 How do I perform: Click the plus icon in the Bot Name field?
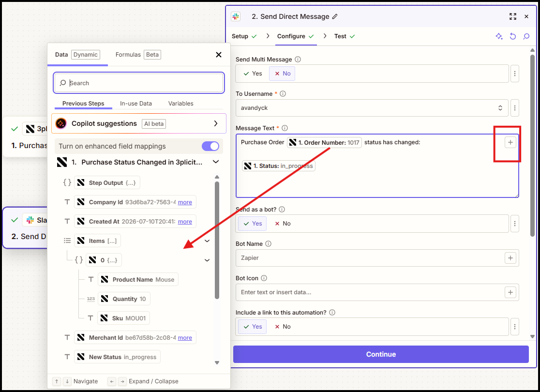coord(510,258)
